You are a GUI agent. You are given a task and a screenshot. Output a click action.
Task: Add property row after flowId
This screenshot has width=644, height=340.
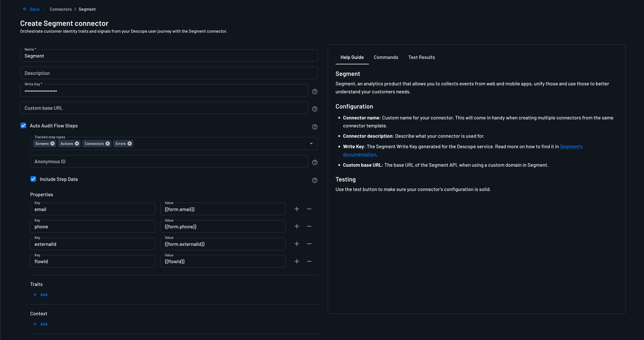[x=297, y=261]
